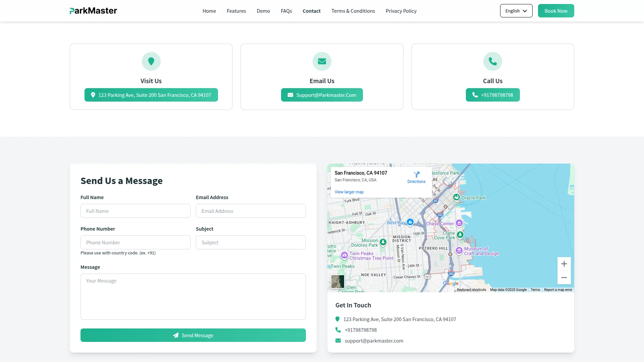Open the English language dropdown
Screen dimensions: 644x362
[x=516, y=10]
